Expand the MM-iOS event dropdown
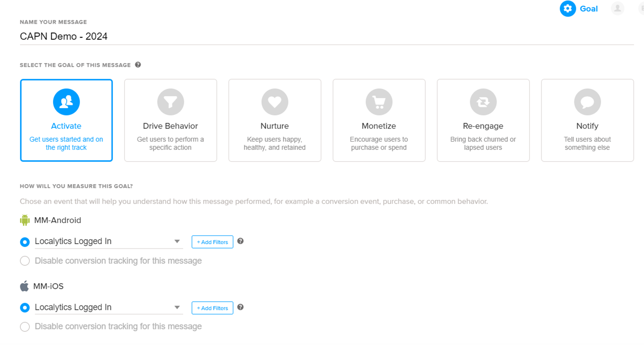This screenshot has width=644, height=345. pyautogui.click(x=177, y=308)
